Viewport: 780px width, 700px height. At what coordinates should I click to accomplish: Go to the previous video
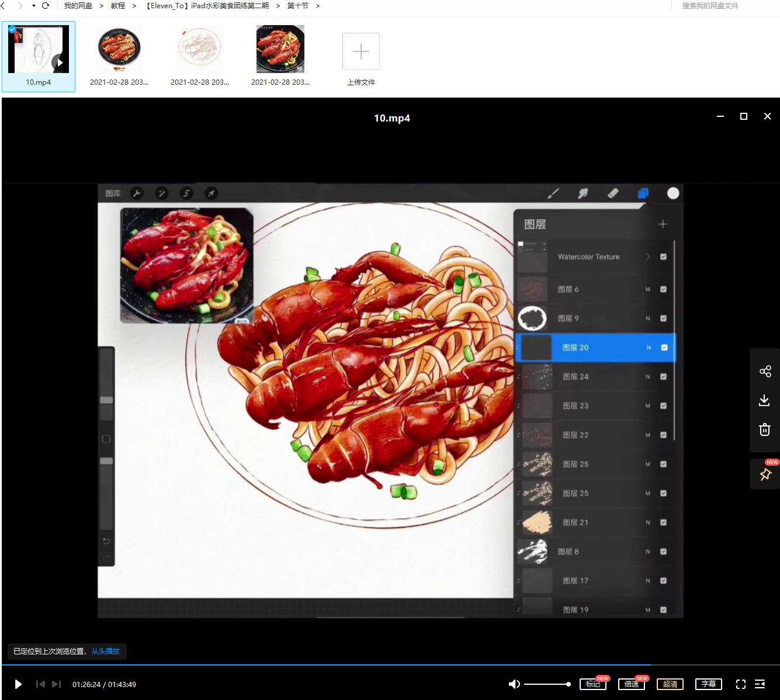pos(40,684)
